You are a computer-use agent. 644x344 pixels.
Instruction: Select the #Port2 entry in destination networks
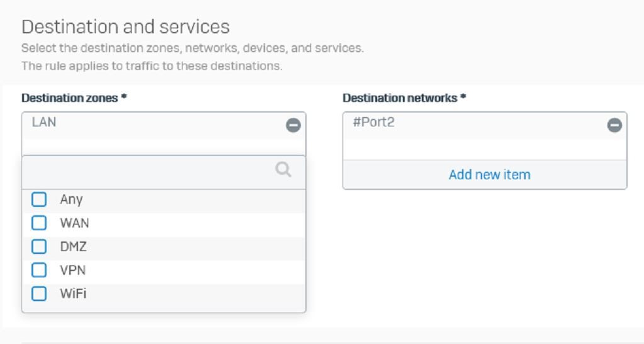coord(373,123)
